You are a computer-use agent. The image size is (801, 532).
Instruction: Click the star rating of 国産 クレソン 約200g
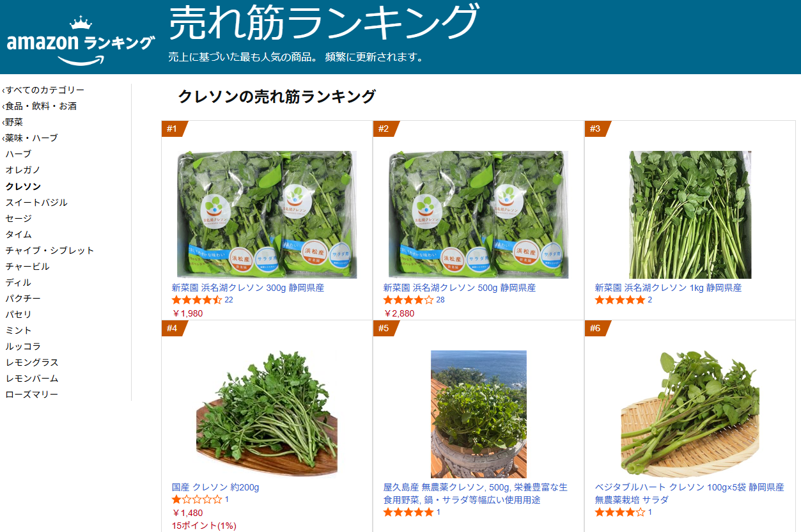point(197,499)
